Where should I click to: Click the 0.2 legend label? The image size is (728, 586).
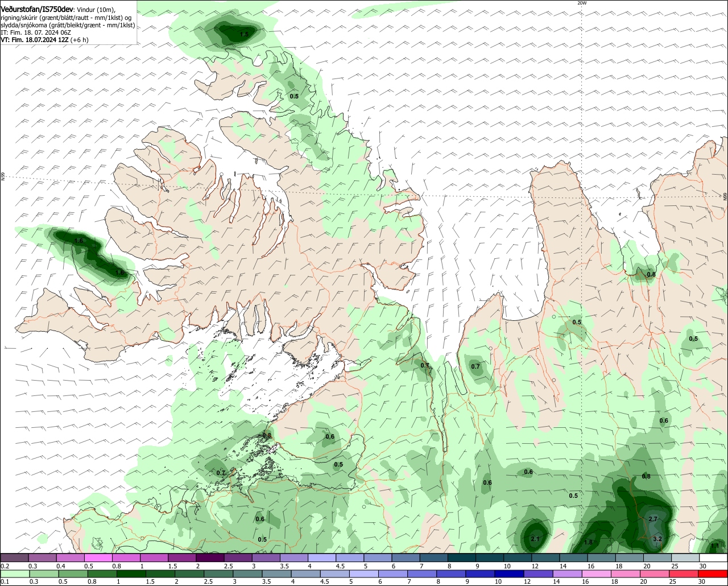coord(5,566)
